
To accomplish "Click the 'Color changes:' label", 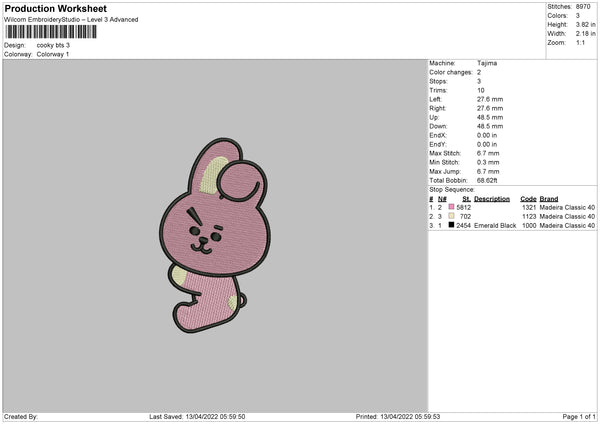I will (x=451, y=72).
